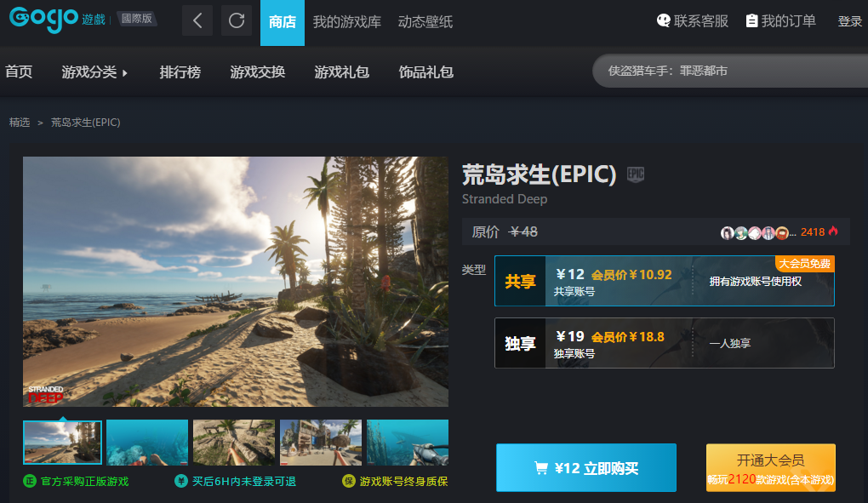Click the 原价 ¥48 original price
Image resolution: width=868 pixels, height=503 pixels.
click(x=505, y=231)
